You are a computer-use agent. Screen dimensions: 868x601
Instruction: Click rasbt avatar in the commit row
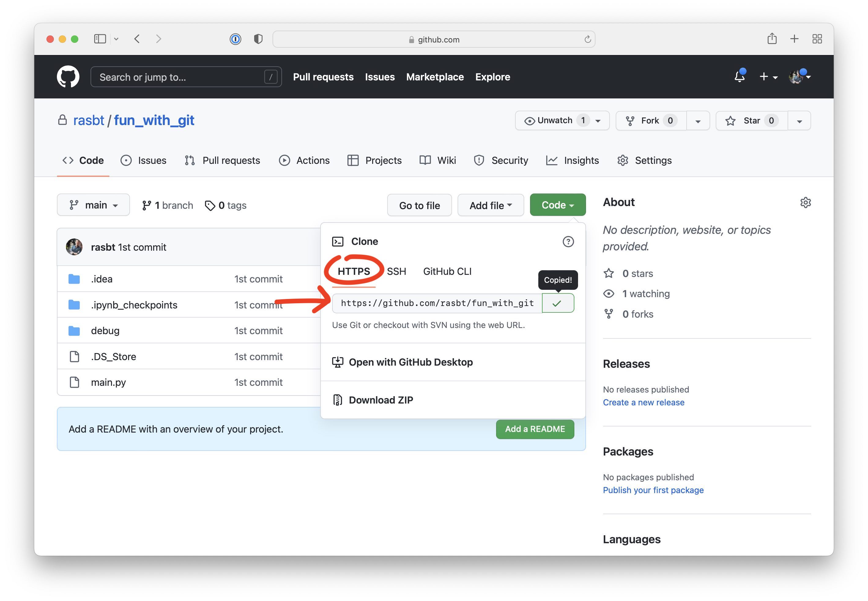pos(74,247)
